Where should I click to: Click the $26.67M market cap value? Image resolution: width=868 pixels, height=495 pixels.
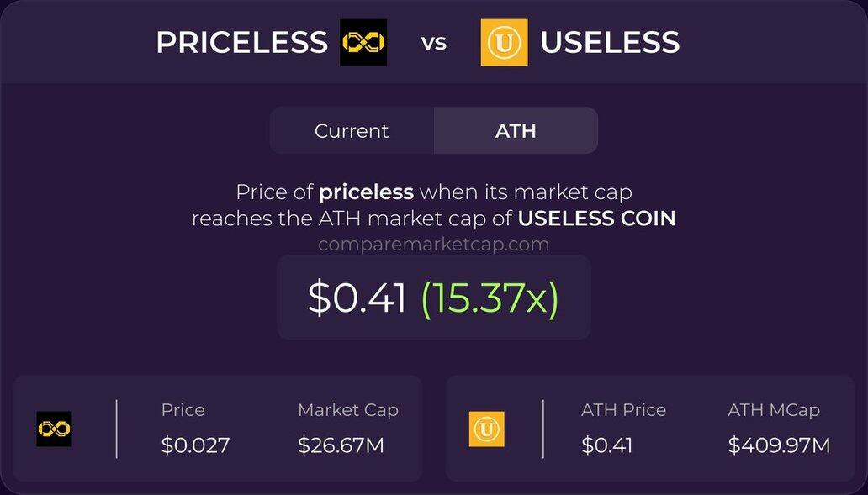click(341, 445)
